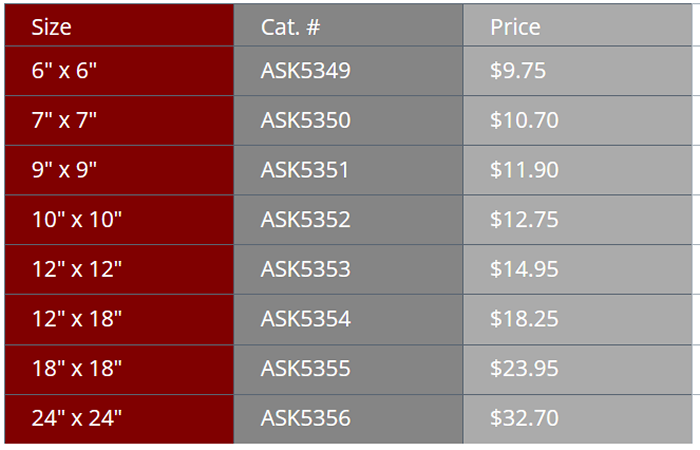Viewport: 700px width, 450px height.
Task: Click catalog number ASK5356
Action: pos(306,418)
